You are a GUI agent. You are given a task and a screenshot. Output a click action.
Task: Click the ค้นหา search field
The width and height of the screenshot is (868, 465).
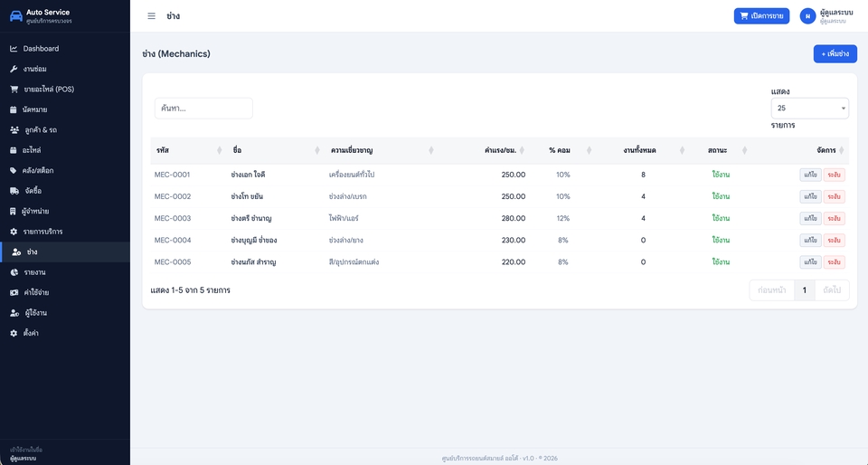(x=203, y=109)
